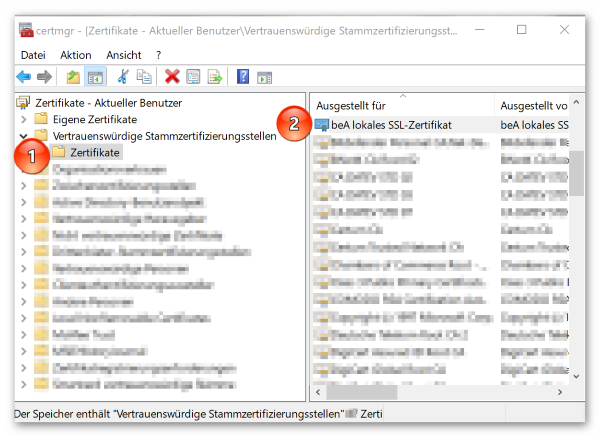
Task: Collapse the Vertrauenswürdige Stammzertifizierungsstellen node
Action: 24,135
